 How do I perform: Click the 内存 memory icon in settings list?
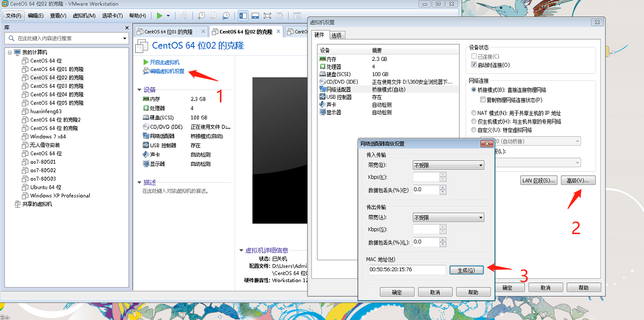tap(322, 59)
